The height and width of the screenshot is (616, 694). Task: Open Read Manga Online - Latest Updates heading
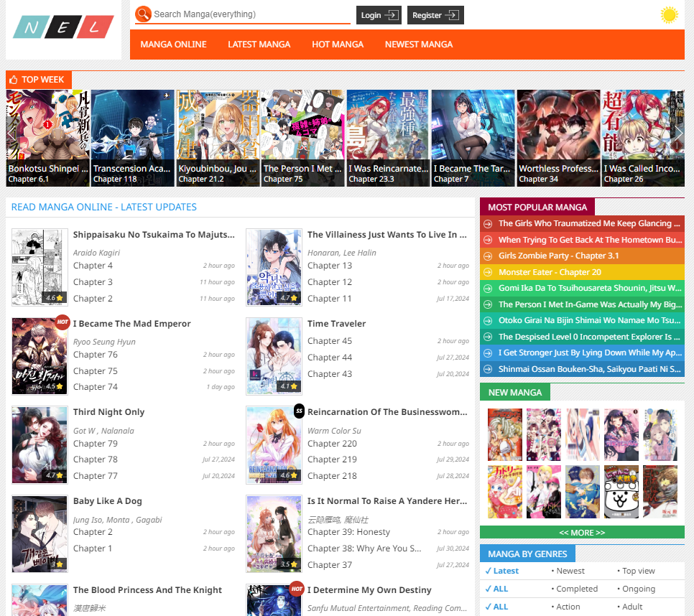tap(104, 207)
